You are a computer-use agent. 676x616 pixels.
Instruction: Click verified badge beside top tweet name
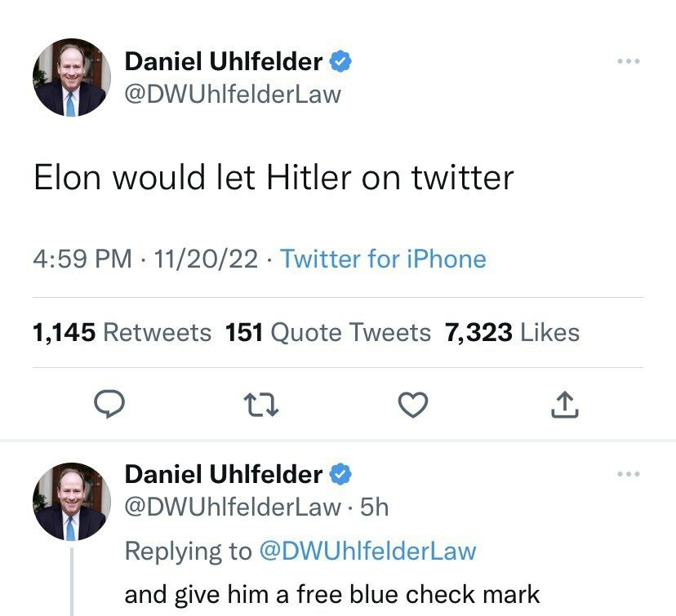pos(340,61)
